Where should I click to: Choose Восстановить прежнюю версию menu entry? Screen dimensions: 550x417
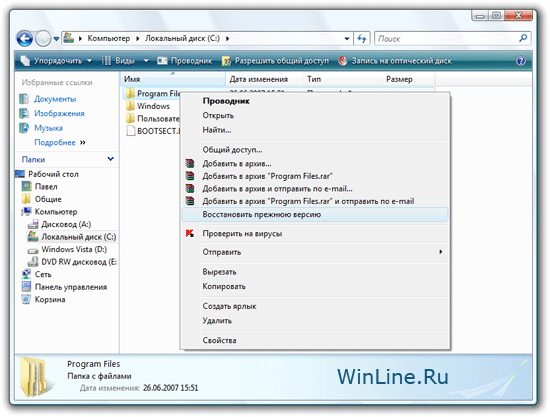315,215
